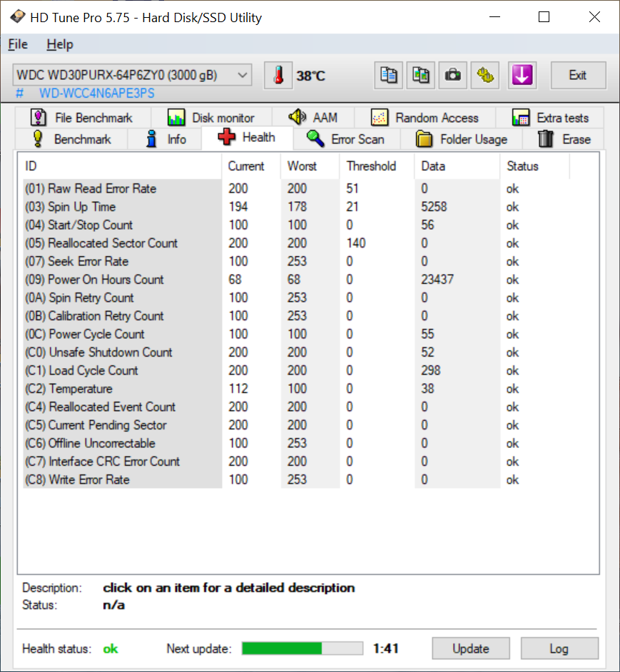Image resolution: width=620 pixels, height=672 pixels.
Task: Click the red cross Health tab icon
Action: click(226, 137)
